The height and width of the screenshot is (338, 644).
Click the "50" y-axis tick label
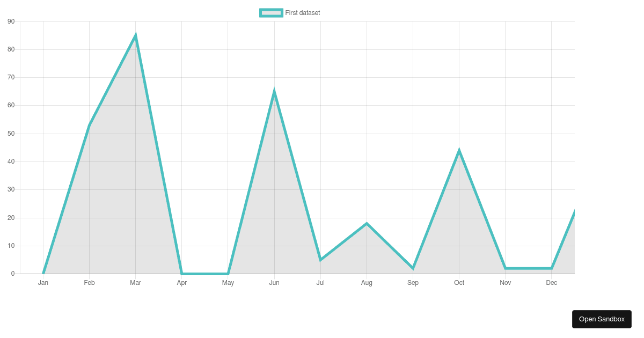click(11, 134)
